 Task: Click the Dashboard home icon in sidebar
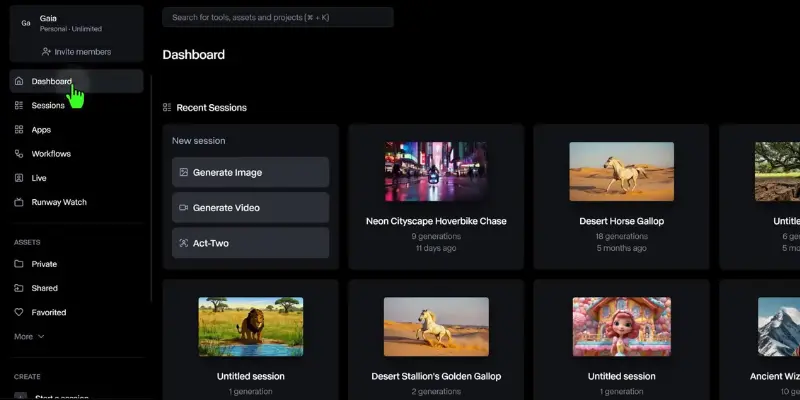click(19, 81)
